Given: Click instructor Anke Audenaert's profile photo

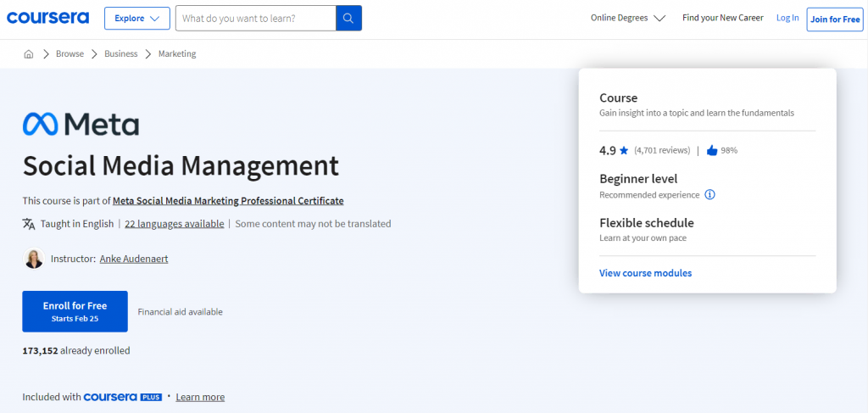Looking at the screenshot, I should click(x=34, y=259).
